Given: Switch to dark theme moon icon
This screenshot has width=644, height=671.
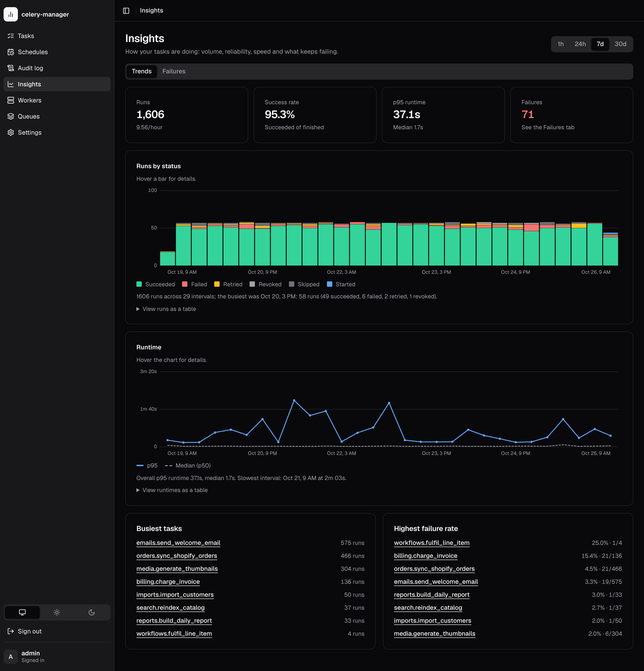Looking at the screenshot, I should [x=92, y=612].
